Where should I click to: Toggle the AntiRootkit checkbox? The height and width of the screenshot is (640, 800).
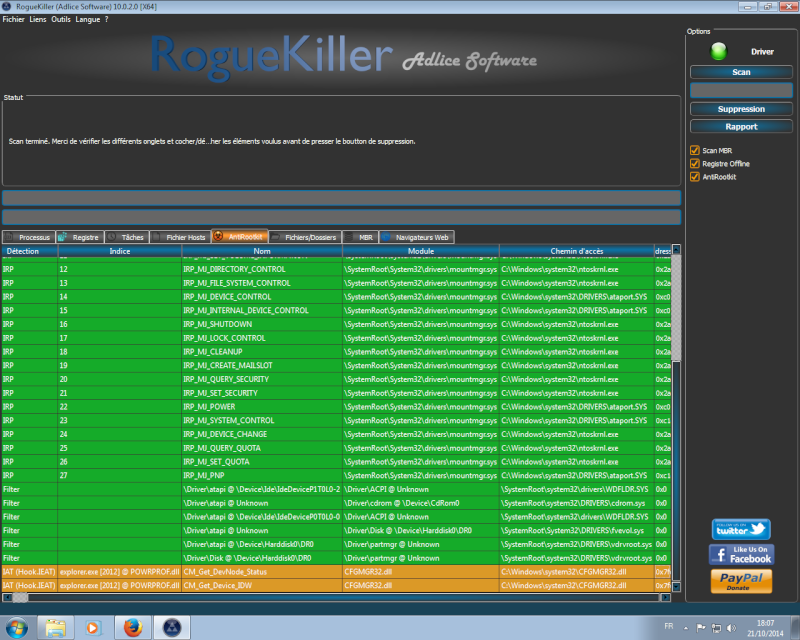click(694, 177)
